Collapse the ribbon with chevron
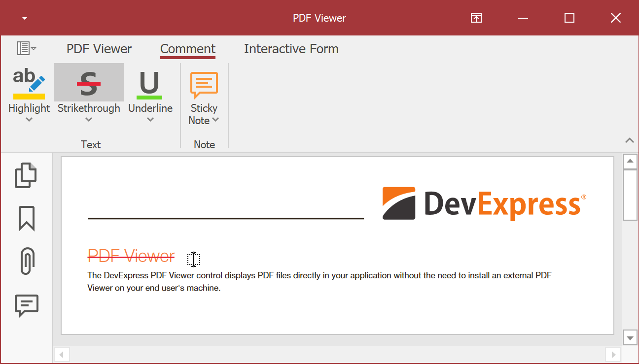The height and width of the screenshot is (364, 639). (x=629, y=140)
